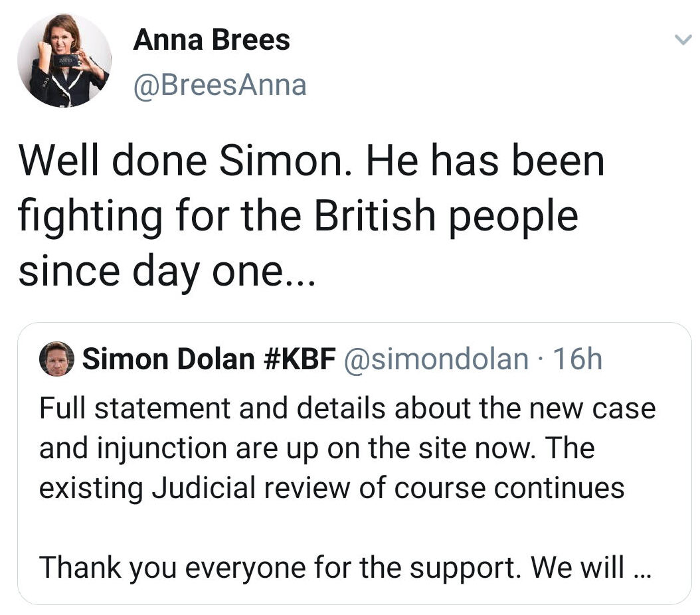Open the @simondolan handle
Screen dimensions: 700x615
pos(434,359)
